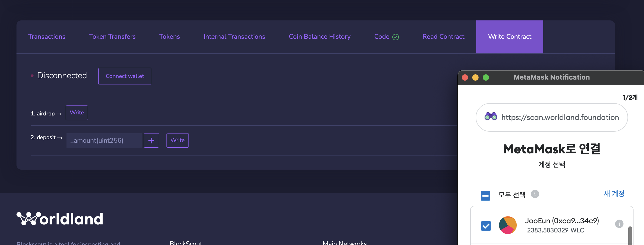Select the Write Contract tab
This screenshot has width=644, height=245.
point(509,37)
